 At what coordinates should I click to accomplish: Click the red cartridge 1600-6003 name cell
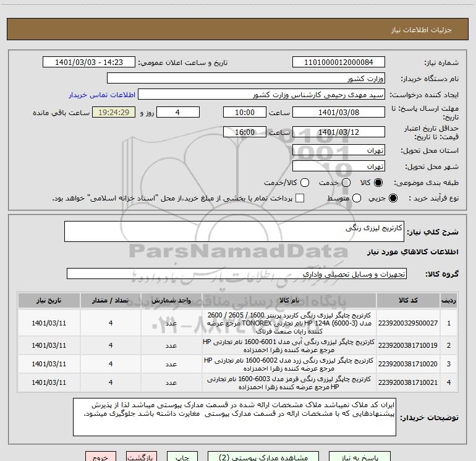(289, 382)
